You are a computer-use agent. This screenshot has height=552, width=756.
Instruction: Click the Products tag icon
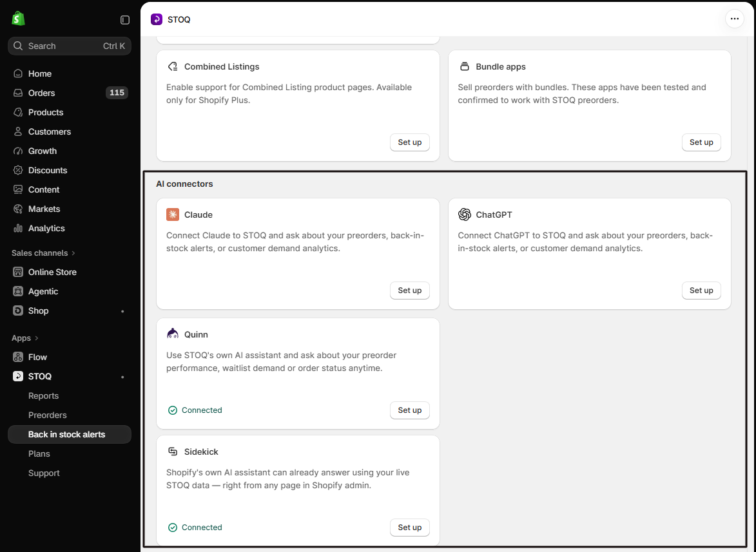[x=18, y=112]
